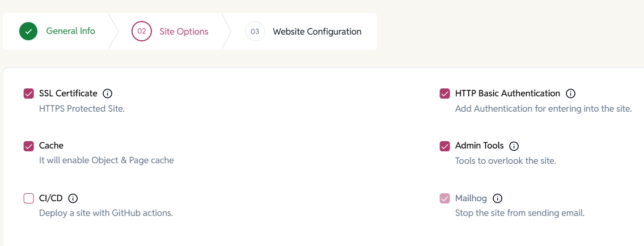
Task: Select the Site Options step label
Action: (184, 32)
